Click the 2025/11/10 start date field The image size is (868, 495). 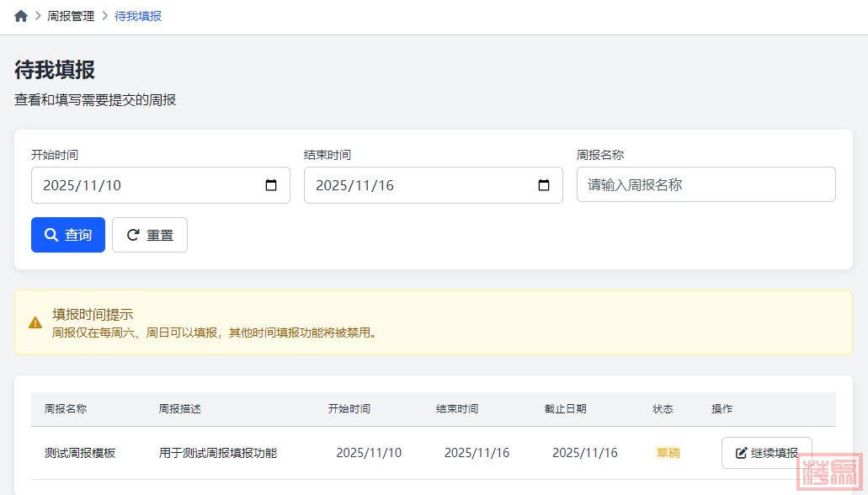[143, 185]
